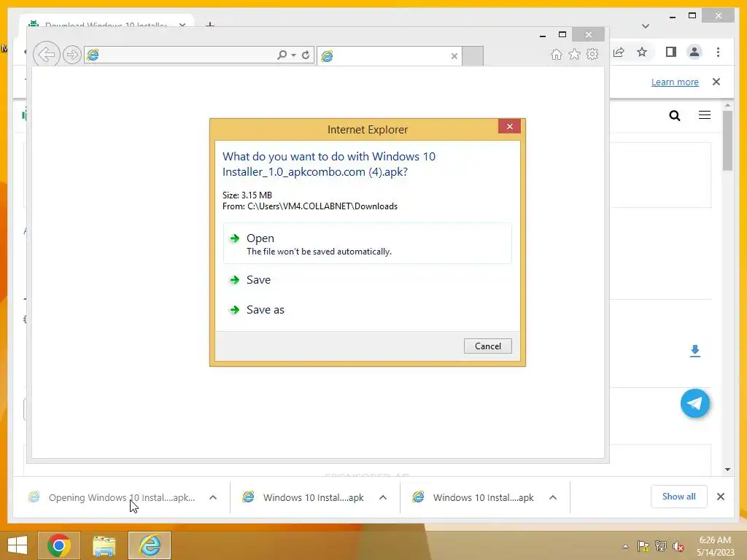Close the Internet Explorer dialog with red X

(x=509, y=126)
